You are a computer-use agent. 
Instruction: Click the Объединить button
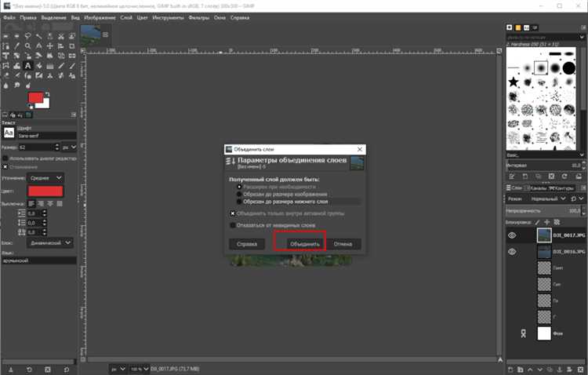(x=304, y=244)
